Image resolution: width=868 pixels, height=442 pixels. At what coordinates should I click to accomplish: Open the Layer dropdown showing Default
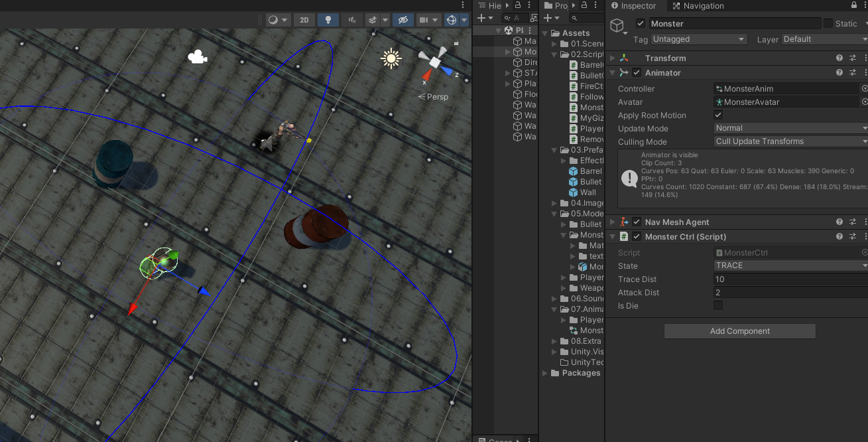tap(824, 39)
